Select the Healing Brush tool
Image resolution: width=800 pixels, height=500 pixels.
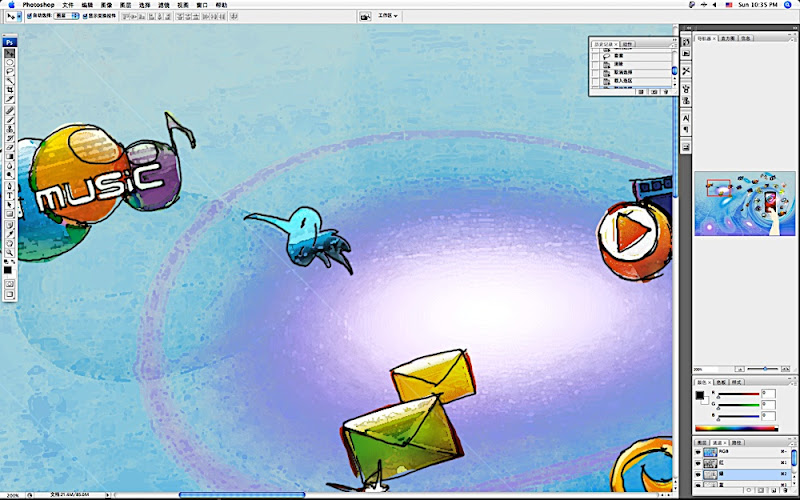[10, 110]
